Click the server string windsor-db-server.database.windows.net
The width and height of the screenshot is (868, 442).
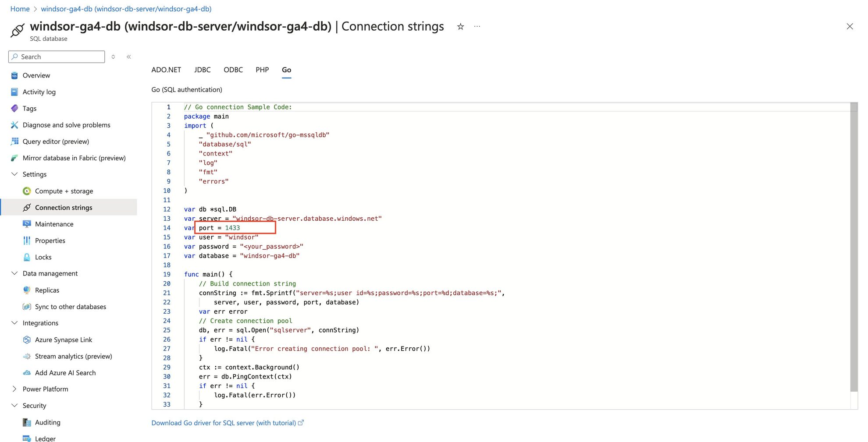pos(307,219)
